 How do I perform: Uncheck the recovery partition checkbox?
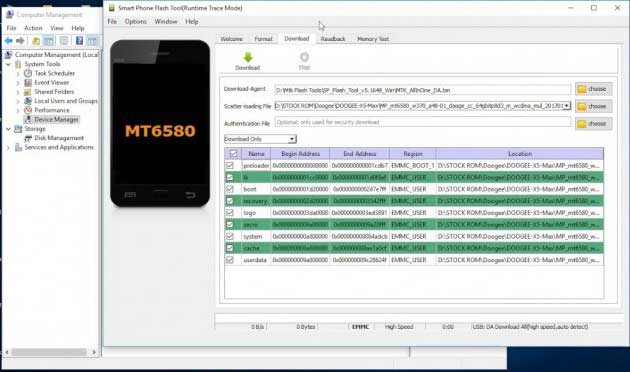[x=230, y=200]
